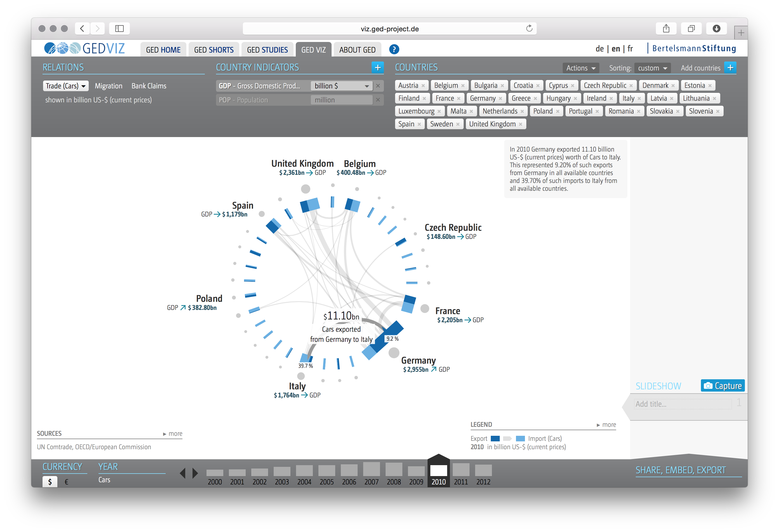The width and height of the screenshot is (779, 532).
Task: Remove Austria from the countries list
Action: pyautogui.click(x=423, y=86)
